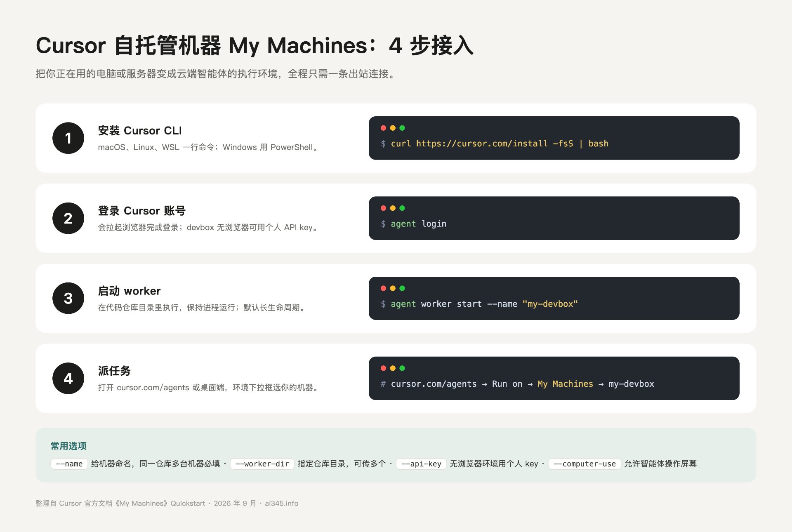The image size is (792, 532).
Task: Click the text '给机器命名，同一仓库多台机器必填'
Action: (x=156, y=464)
